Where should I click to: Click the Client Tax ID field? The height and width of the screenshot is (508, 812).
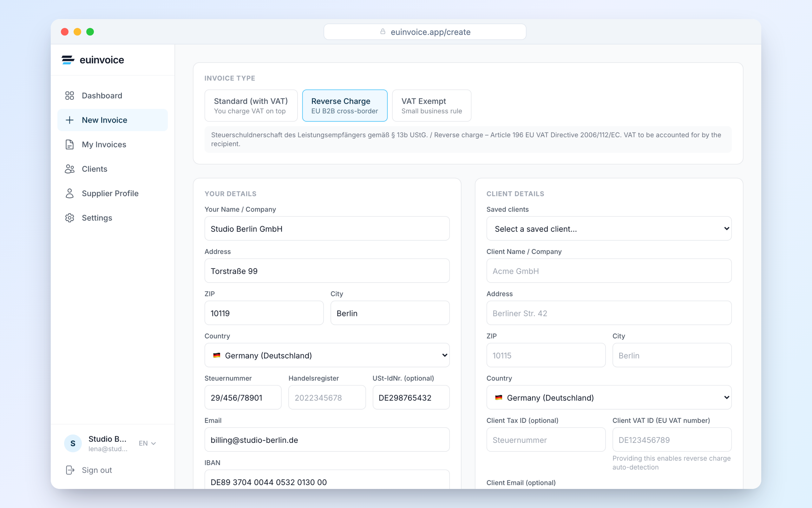pos(546,440)
